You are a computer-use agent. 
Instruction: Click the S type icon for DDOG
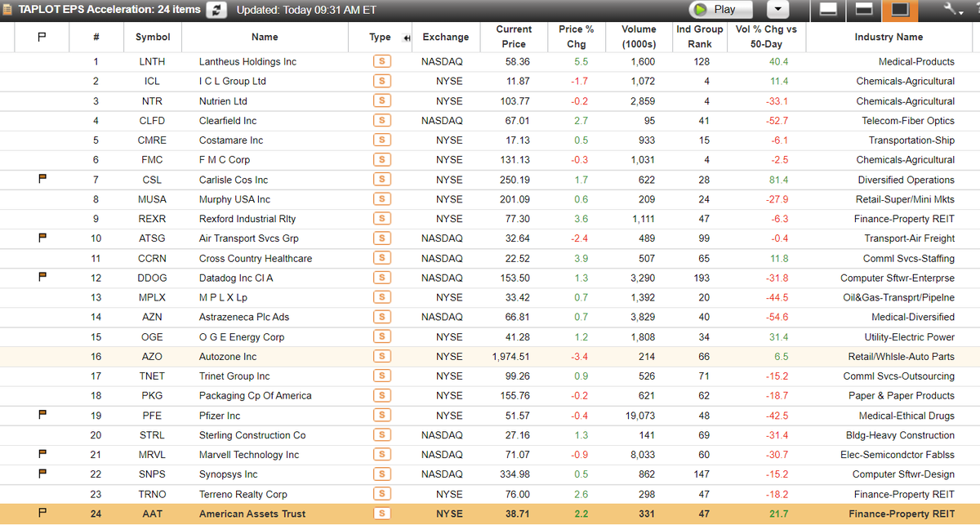(x=381, y=278)
